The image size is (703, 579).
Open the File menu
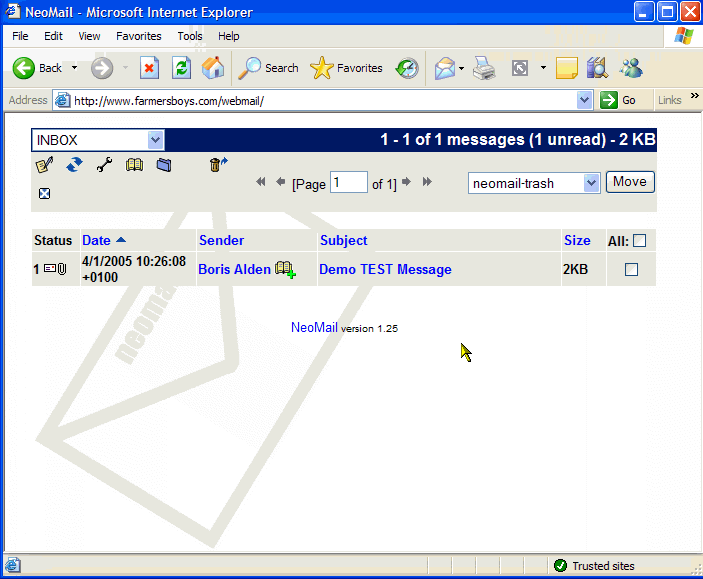pos(20,36)
